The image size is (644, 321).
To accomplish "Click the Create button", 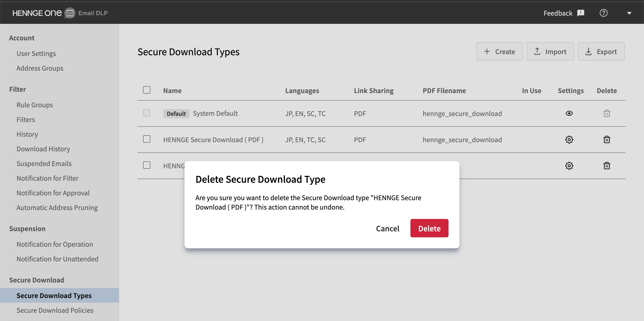I will [x=499, y=52].
